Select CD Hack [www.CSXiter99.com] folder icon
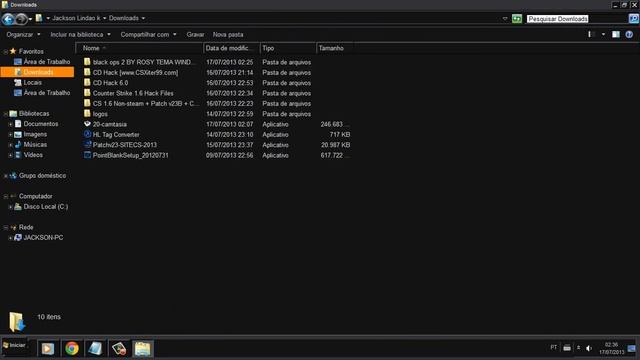640x360 pixels. click(87, 72)
